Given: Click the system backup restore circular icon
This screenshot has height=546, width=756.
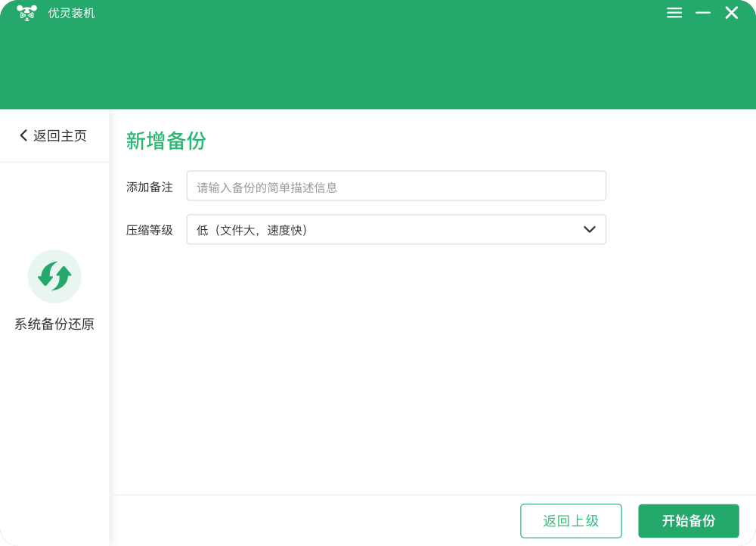Looking at the screenshot, I should coord(54,276).
